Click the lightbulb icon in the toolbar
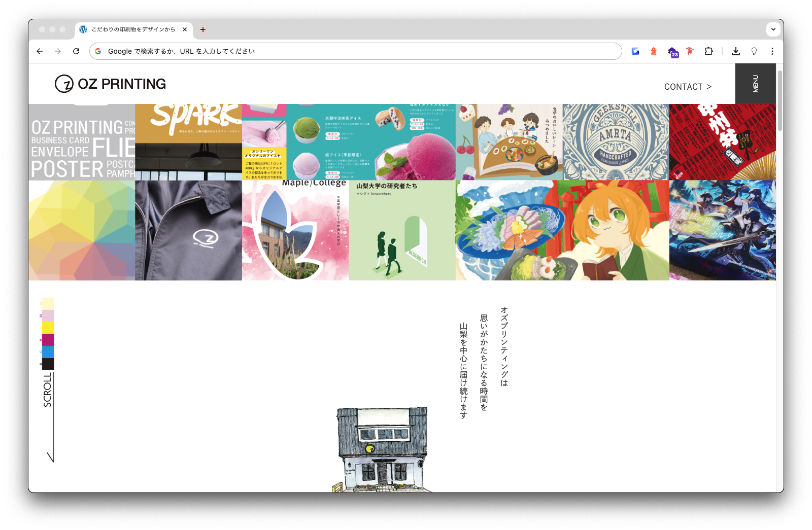Viewport: 812px width, 530px height. [754, 51]
